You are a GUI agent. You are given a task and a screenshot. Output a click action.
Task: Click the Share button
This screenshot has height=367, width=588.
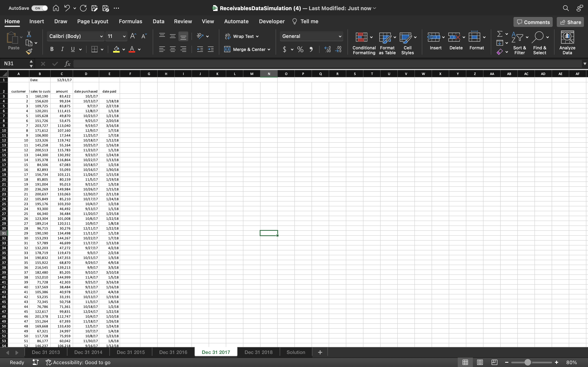coord(570,22)
